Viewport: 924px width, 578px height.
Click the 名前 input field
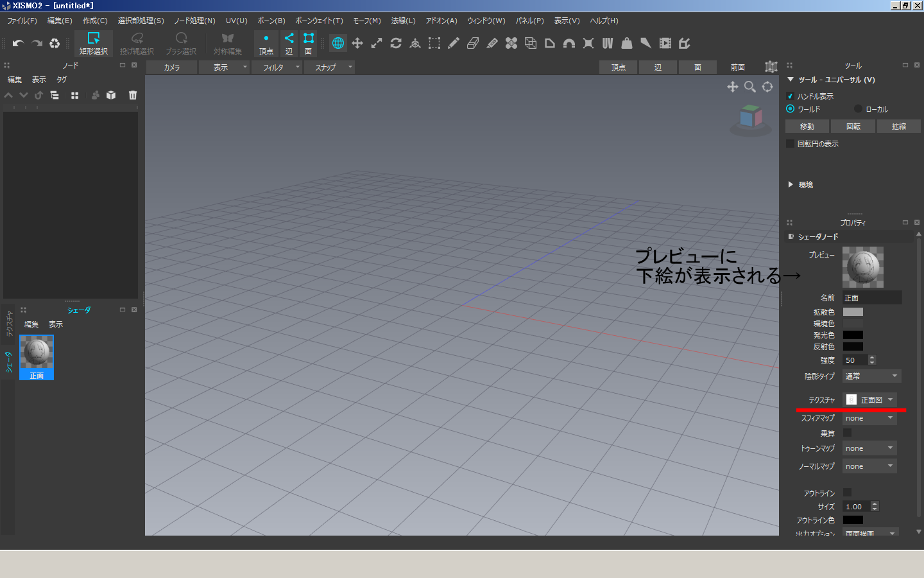click(x=872, y=298)
